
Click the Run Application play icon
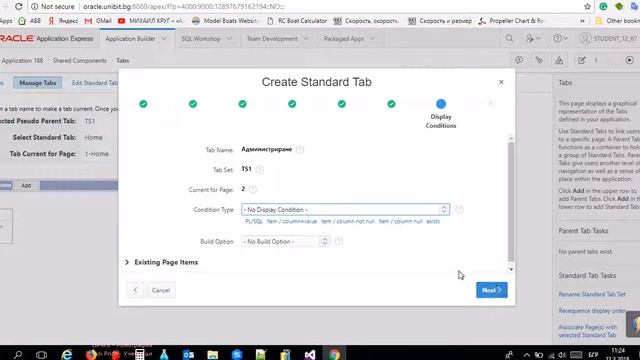(x=629, y=60)
